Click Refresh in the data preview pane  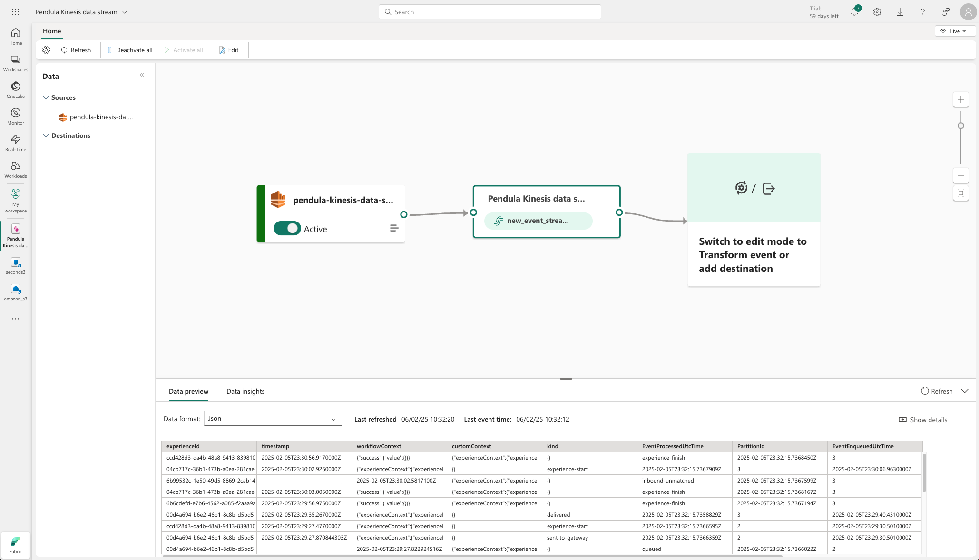click(937, 391)
